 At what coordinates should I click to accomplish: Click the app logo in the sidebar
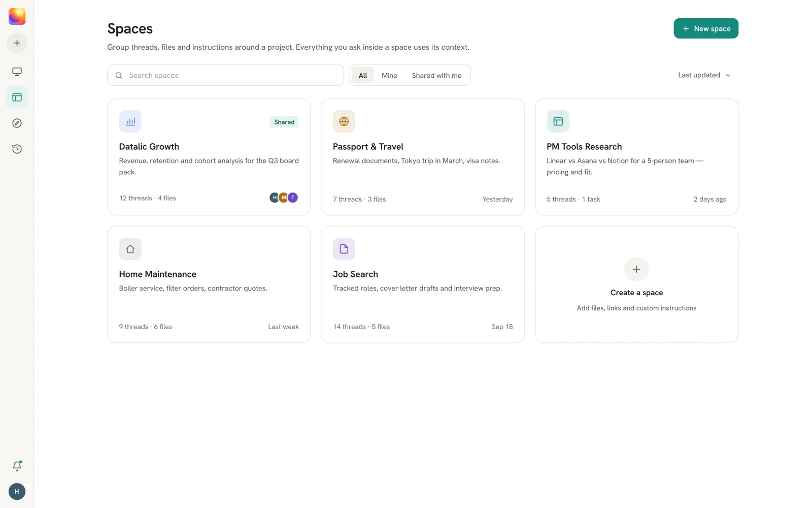(17, 16)
